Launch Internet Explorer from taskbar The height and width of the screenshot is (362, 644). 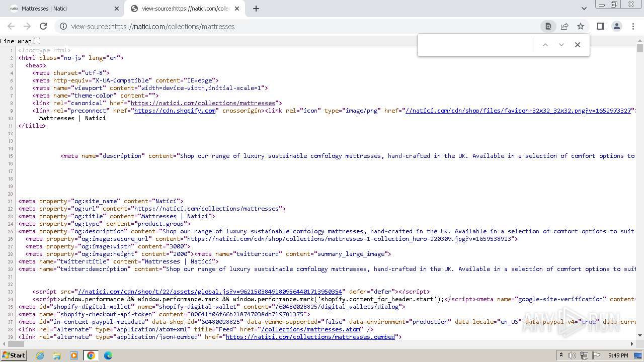pyautogui.click(x=40, y=355)
